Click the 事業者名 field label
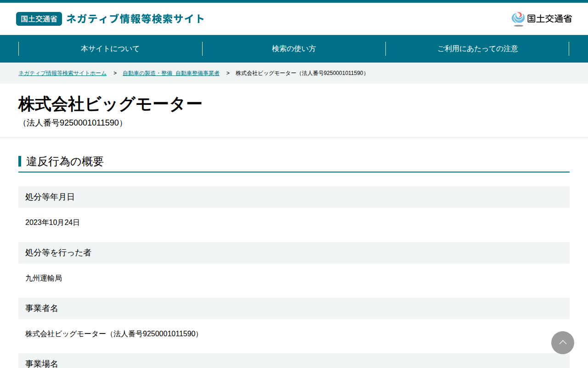588x368 pixels. tap(42, 308)
